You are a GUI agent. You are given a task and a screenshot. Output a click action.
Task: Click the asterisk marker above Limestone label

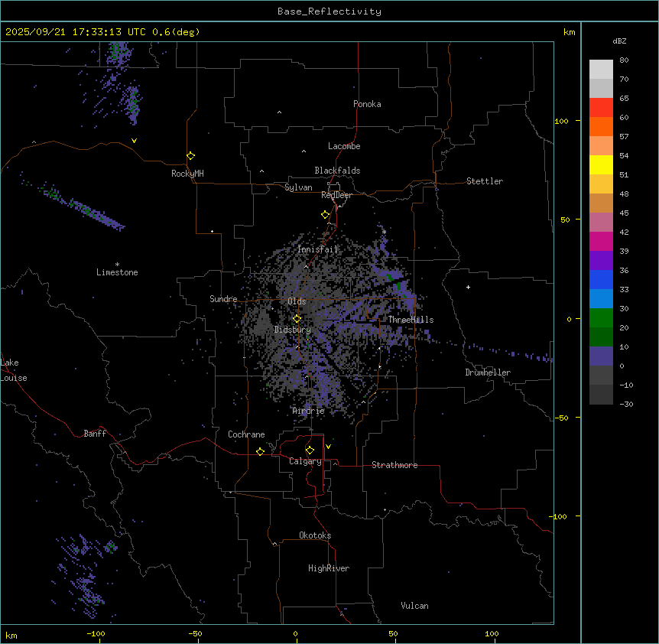tap(117, 264)
